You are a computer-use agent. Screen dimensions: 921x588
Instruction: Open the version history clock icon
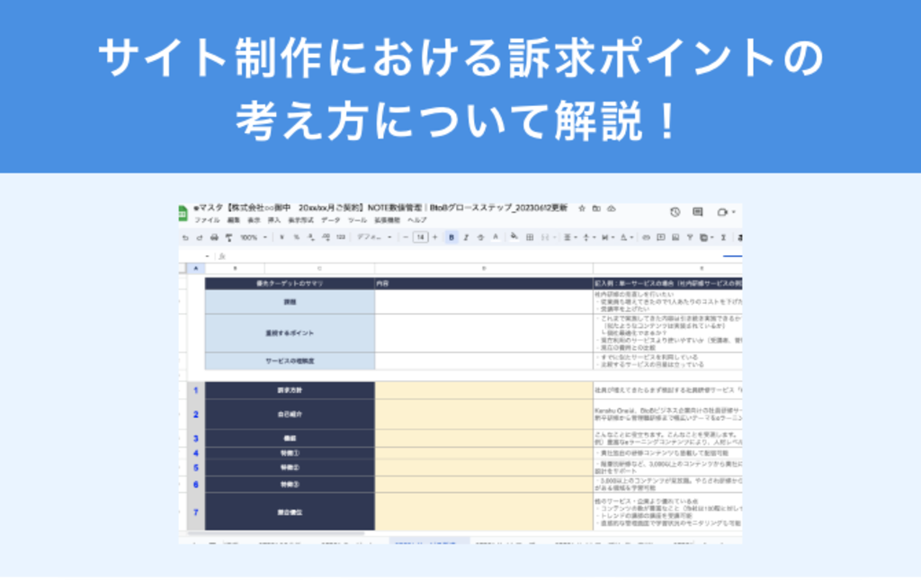click(675, 212)
